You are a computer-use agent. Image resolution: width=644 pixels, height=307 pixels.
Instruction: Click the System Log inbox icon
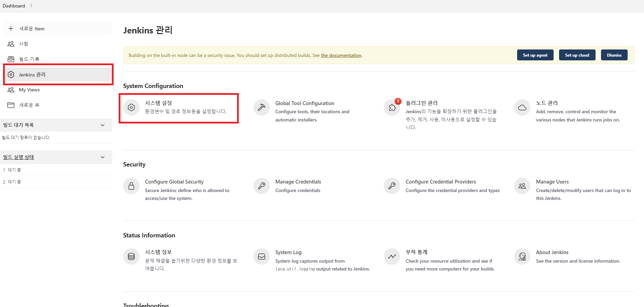point(262,257)
